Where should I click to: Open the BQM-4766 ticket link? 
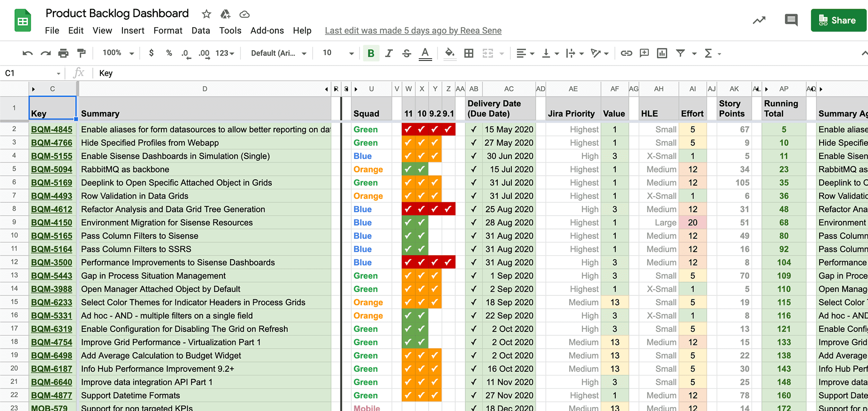coord(52,142)
